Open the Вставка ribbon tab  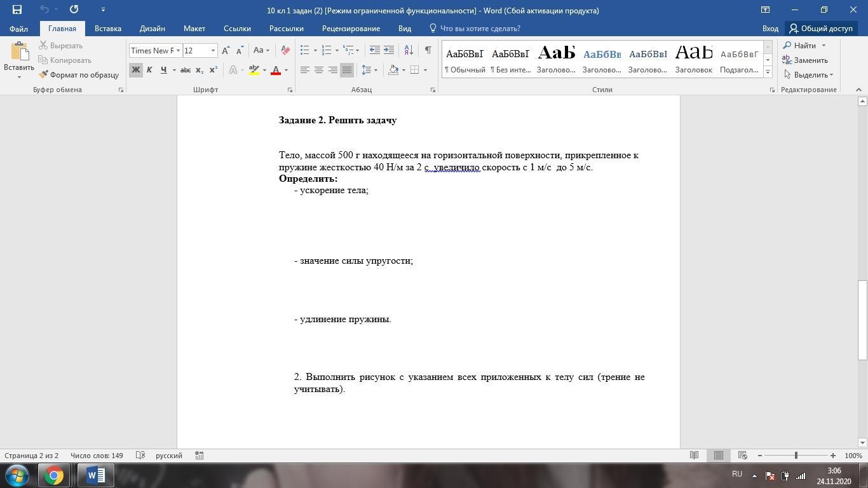point(107,29)
